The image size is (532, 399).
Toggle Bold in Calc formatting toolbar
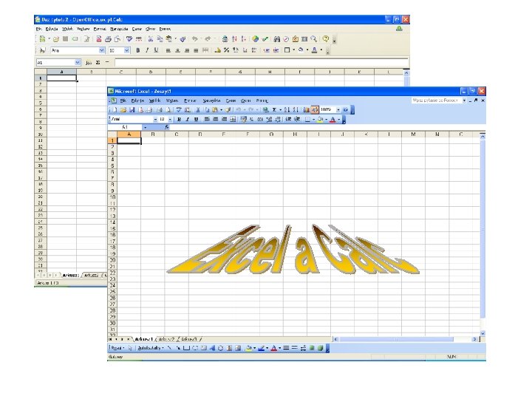tap(138, 50)
